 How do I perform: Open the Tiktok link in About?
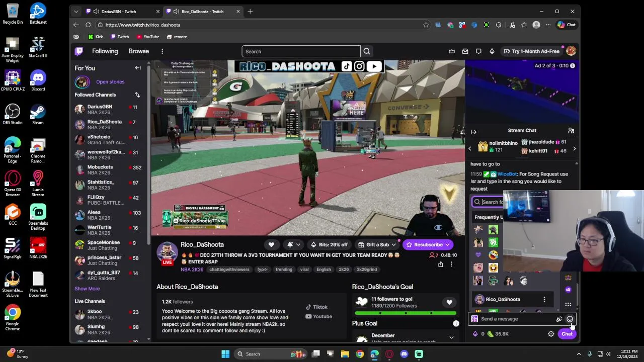[316, 307]
